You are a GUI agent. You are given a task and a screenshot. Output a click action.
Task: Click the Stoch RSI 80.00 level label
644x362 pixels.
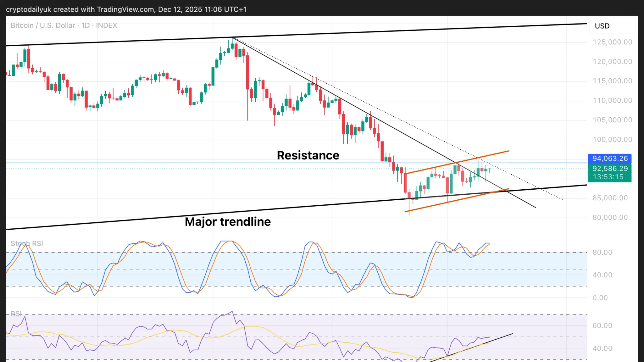tap(602, 253)
